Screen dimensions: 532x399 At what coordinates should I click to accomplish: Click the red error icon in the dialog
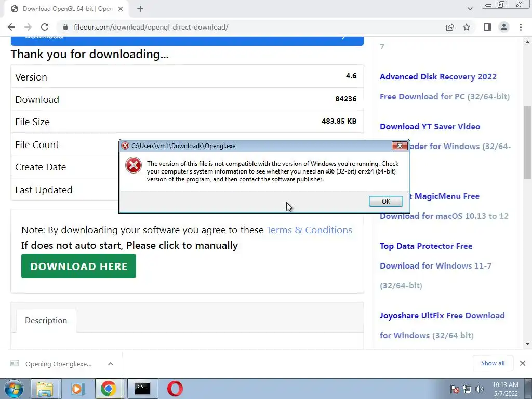(x=134, y=166)
